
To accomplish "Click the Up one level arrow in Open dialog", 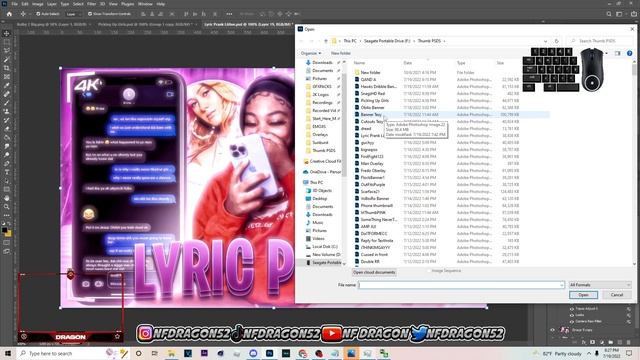I will pos(325,41).
